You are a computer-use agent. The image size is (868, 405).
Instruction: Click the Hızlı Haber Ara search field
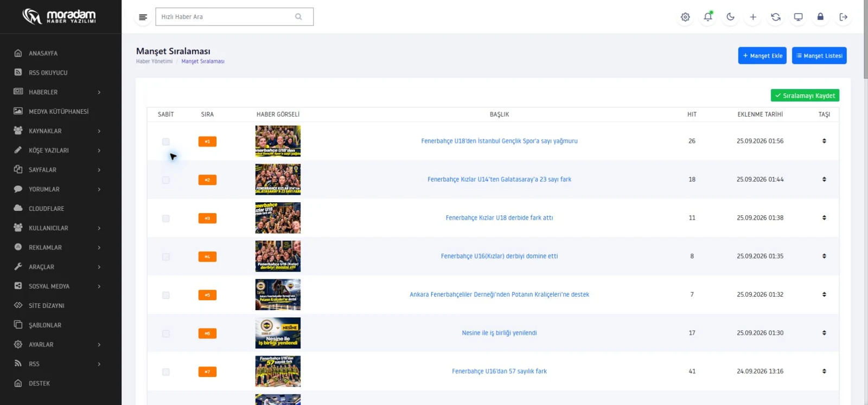point(234,17)
